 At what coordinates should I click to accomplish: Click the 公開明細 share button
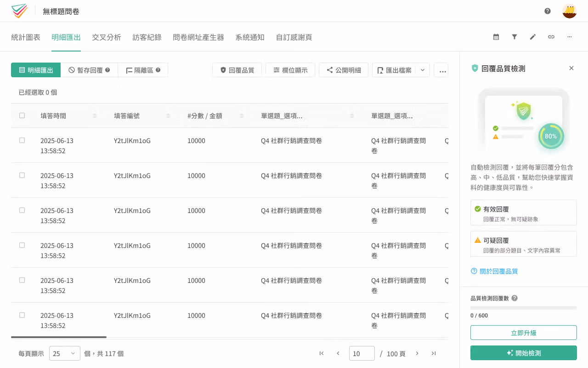344,70
